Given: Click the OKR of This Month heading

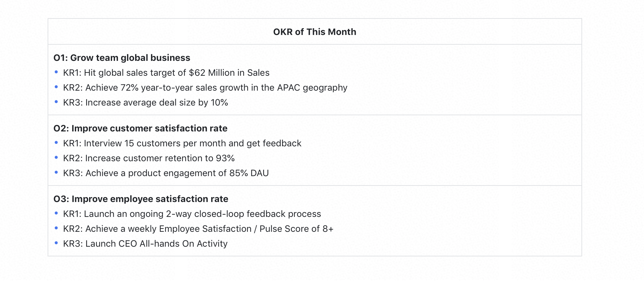Looking at the screenshot, I should [315, 32].
